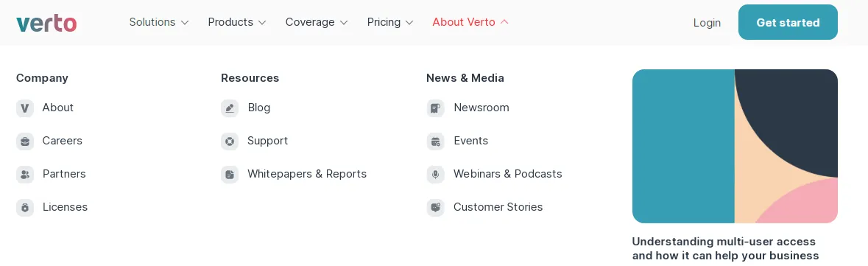Click the Get started button
868x266 pixels.
click(x=788, y=22)
